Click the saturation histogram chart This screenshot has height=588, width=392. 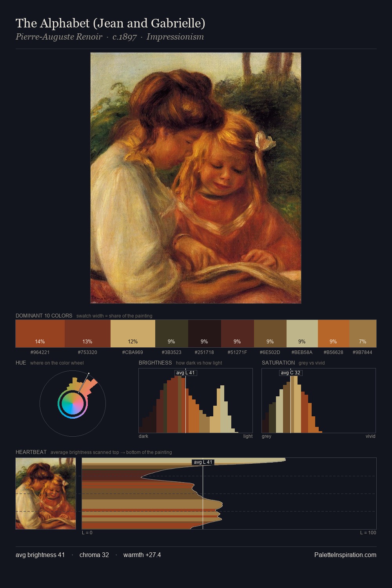pos(319,401)
